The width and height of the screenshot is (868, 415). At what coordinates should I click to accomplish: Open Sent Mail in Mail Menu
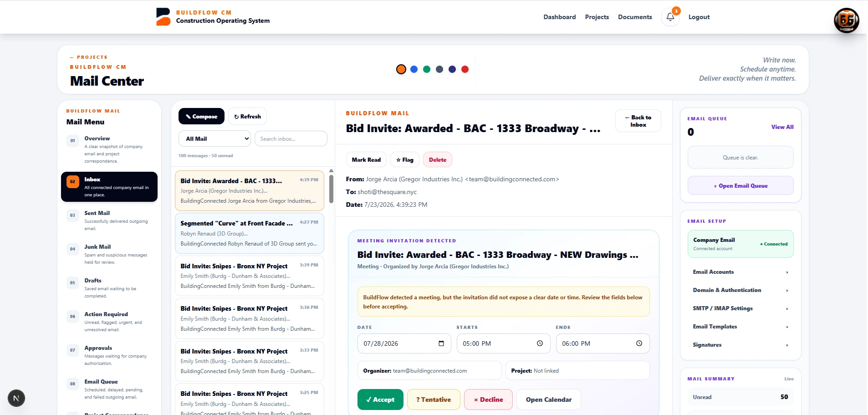tap(109, 220)
